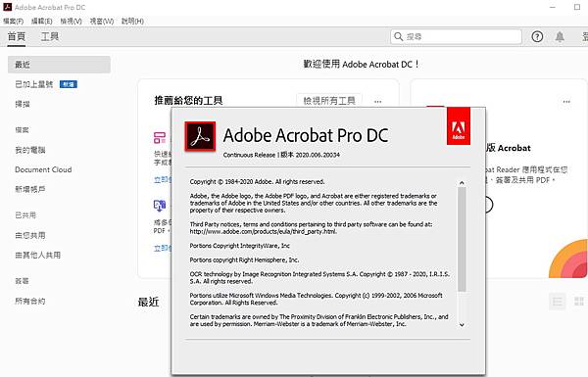
Task: Click the 推薦給您的工具 heading
Action: pos(188,101)
